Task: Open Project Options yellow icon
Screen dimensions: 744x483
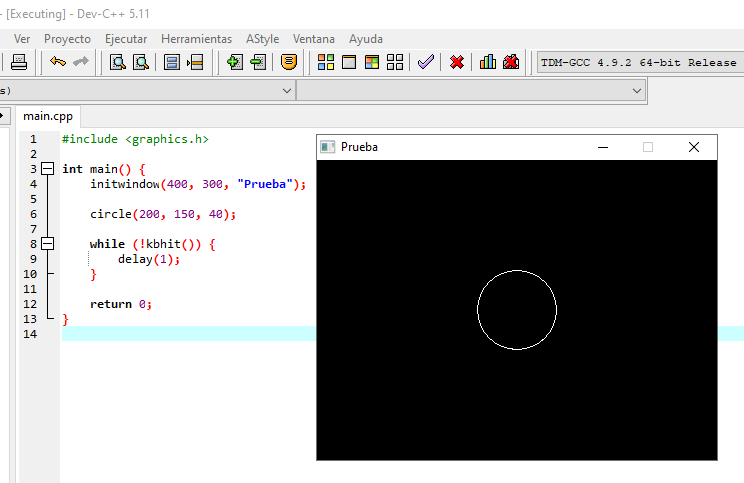Action: click(x=288, y=62)
